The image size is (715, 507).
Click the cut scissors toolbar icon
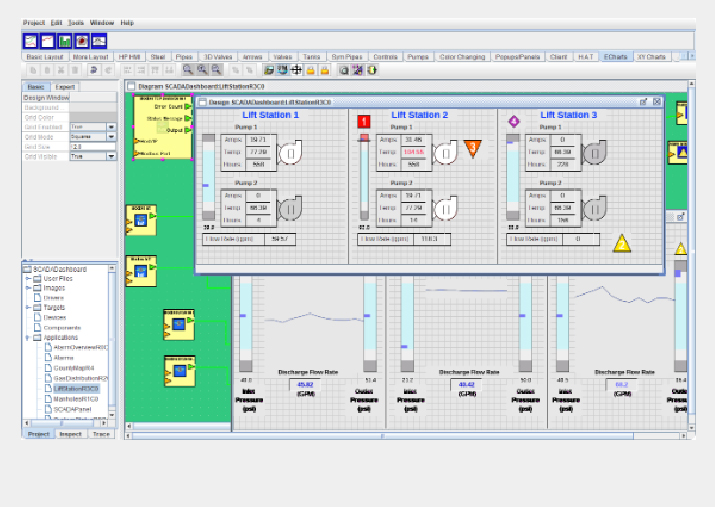point(61,70)
